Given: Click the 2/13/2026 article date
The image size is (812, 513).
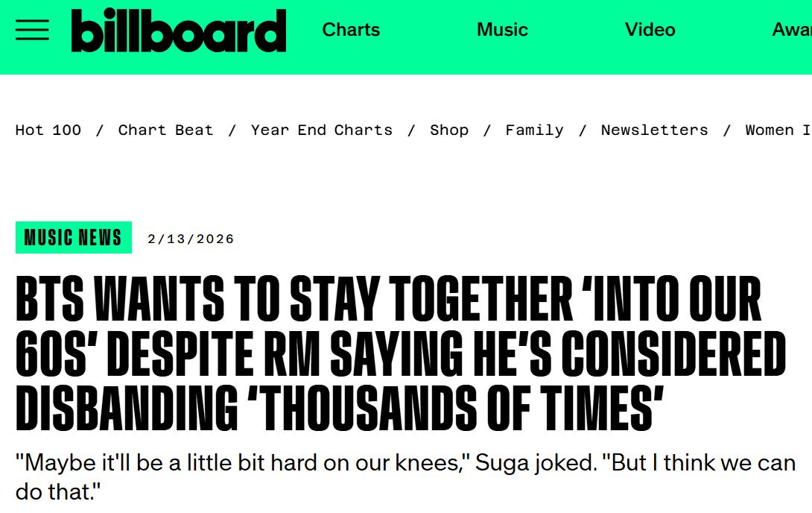Looking at the screenshot, I should pyautogui.click(x=191, y=239).
